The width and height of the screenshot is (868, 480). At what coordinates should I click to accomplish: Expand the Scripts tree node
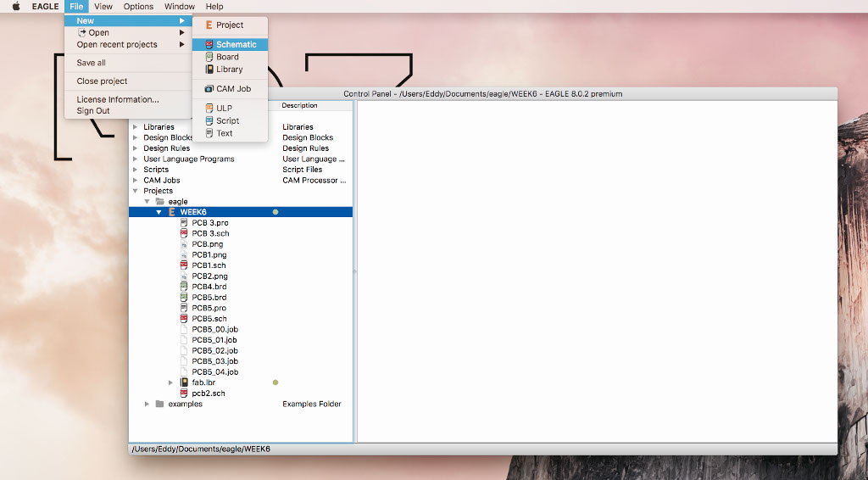pos(135,170)
